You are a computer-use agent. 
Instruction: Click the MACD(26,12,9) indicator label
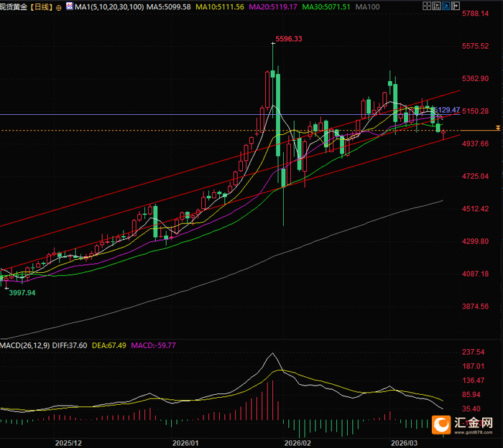25,345
